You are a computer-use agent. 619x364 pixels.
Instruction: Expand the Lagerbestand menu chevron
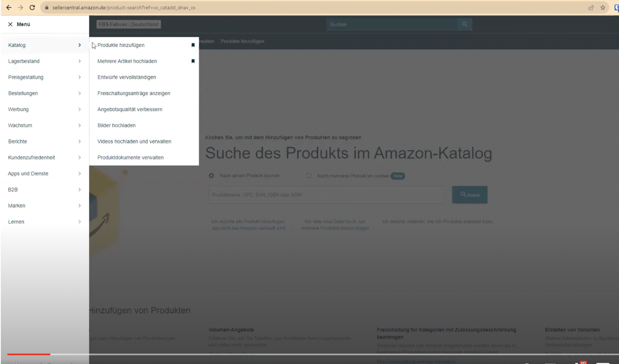pos(79,61)
